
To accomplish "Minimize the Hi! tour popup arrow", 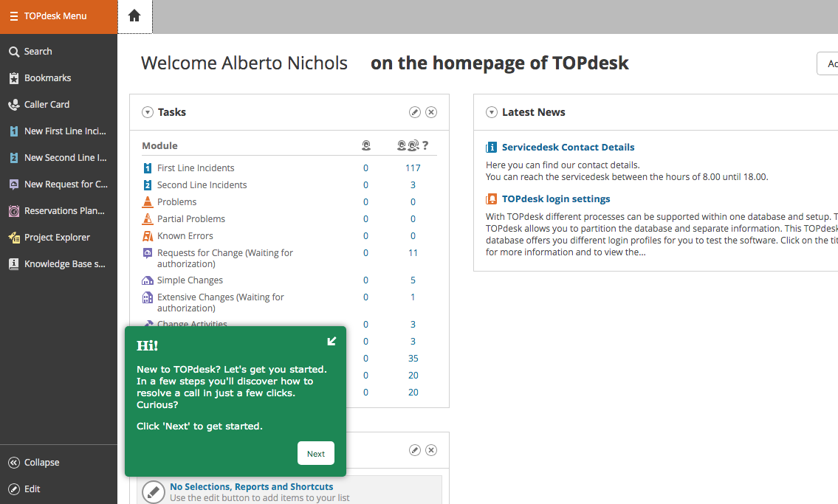I will pyautogui.click(x=332, y=341).
